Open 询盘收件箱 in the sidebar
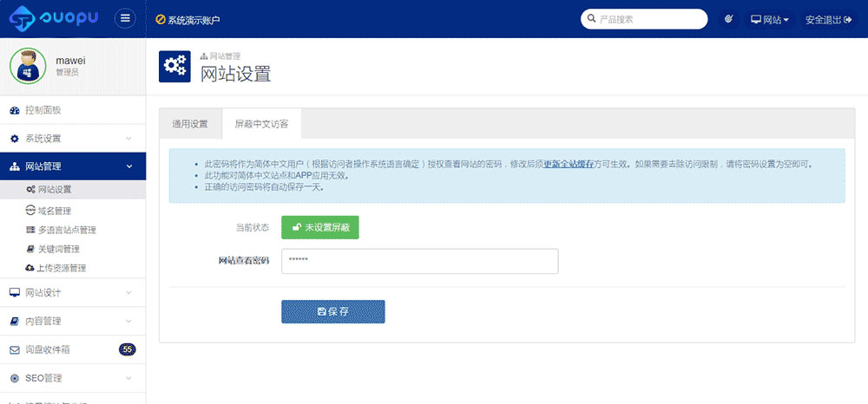 (73, 350)
